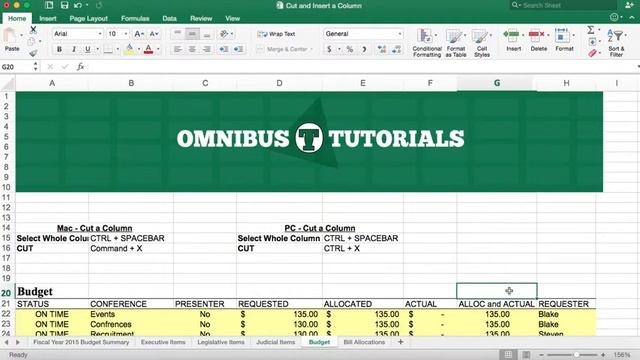
Task: Open the Review ribbon tab
Action: [201, 18]
